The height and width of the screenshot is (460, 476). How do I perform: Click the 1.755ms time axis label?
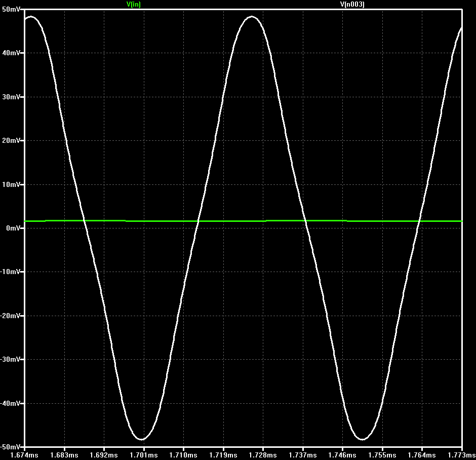pyautogui.click(x=382, y=455)
